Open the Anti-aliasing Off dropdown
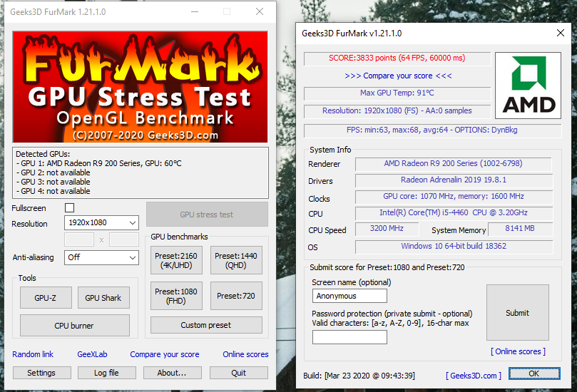 pyautogui.click(x=101, y=257)
